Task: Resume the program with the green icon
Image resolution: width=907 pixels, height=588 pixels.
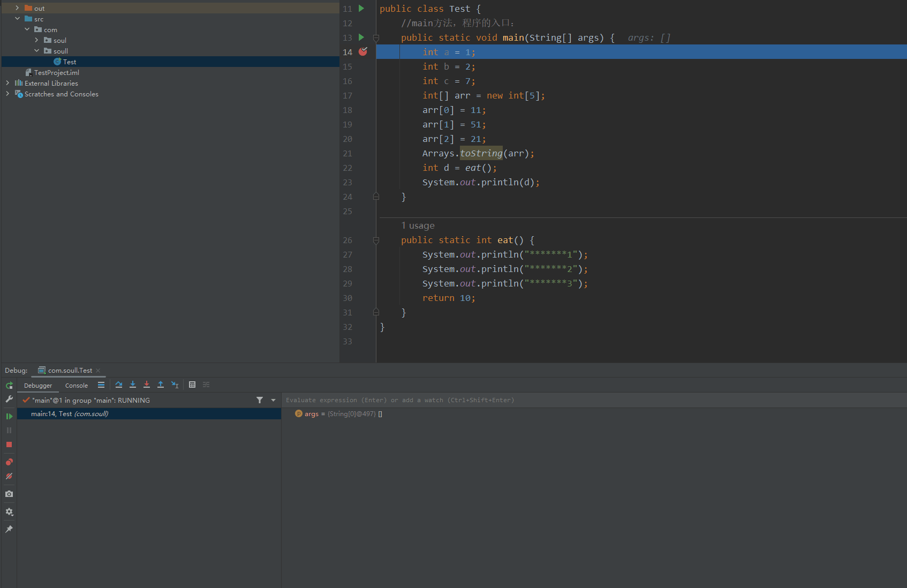Action: coord(9,416)
